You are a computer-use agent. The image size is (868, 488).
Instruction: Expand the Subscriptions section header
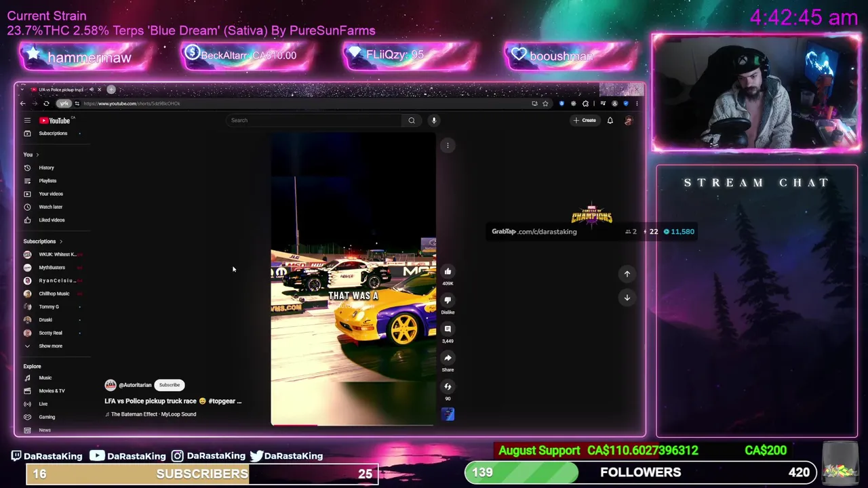pyautogui.click(x=43, y=241)
